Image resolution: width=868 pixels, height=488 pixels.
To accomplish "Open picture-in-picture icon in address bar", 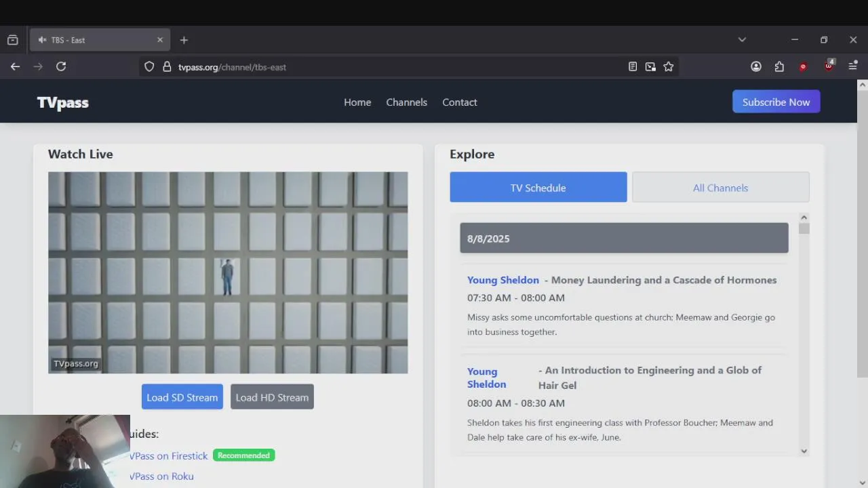I will tap(650, 66).
